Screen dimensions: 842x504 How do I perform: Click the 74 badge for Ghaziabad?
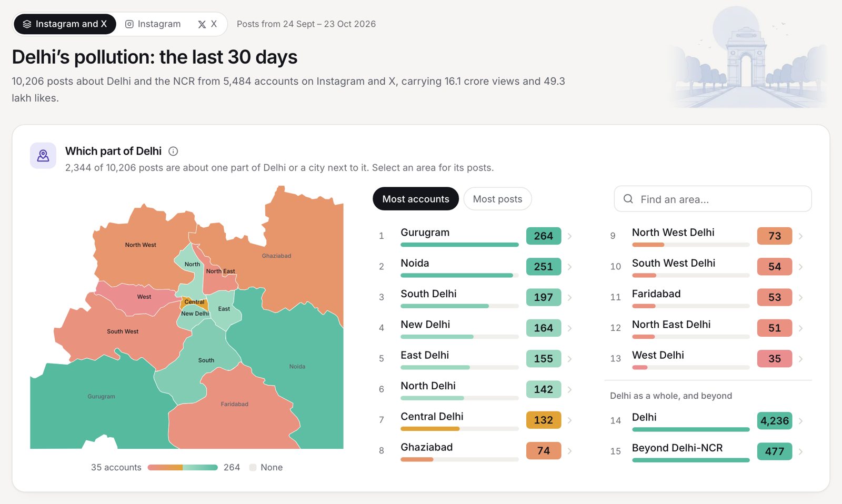544,451
